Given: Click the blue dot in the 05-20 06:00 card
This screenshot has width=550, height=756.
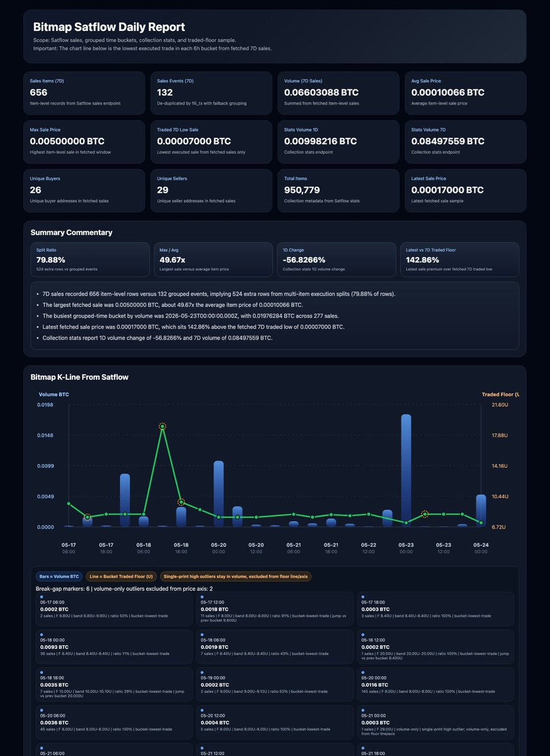Looking at the screenshot, I should pos(42,709).
